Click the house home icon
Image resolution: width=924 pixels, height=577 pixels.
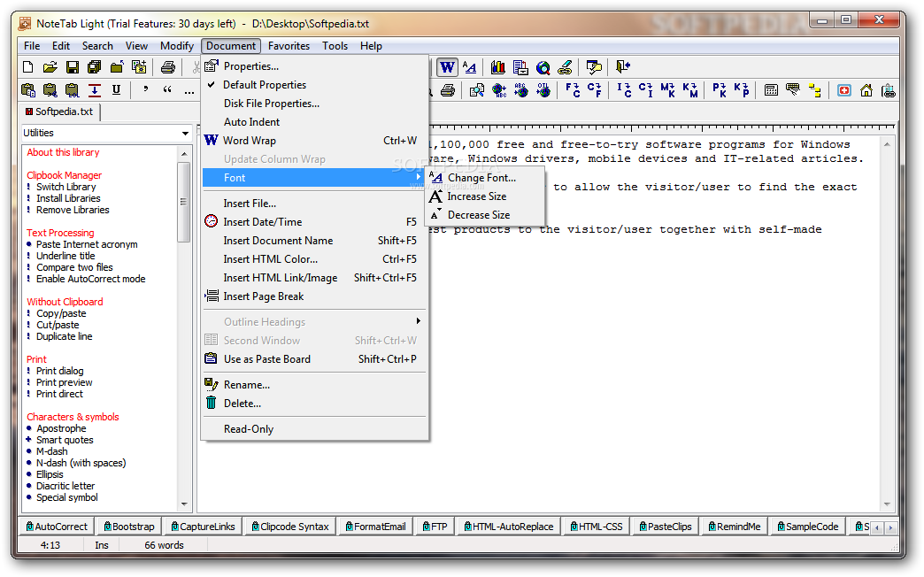pos(866,90)
